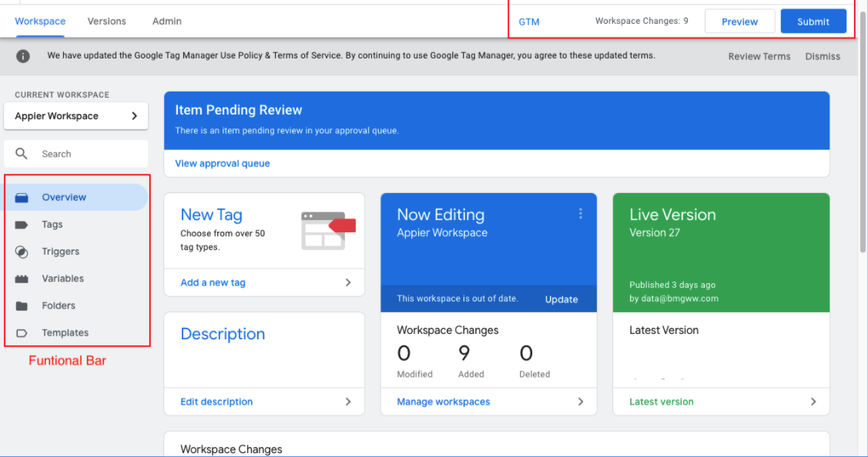This screenshot has width=868, height=457.
Task: Expand the Appier Workspace selector
Action: coord(75,116)
